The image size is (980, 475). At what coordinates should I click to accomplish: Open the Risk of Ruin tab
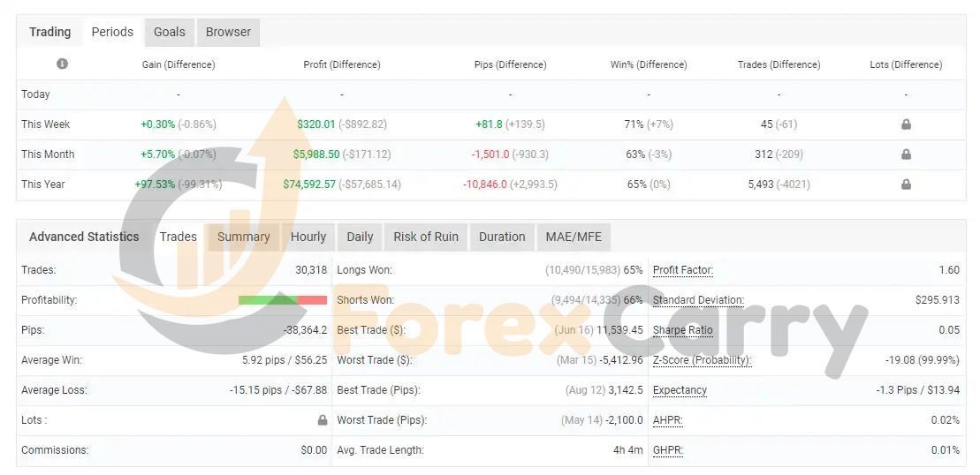pyautogui.click(x=426, y=237)
